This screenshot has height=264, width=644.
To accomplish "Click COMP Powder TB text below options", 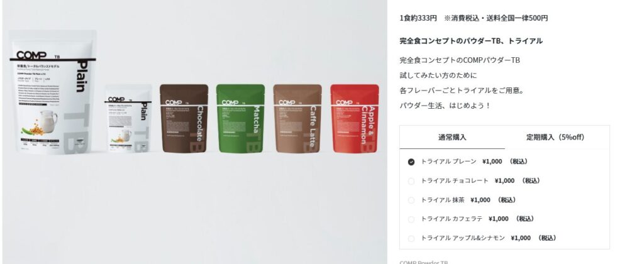I will (424, 262).
